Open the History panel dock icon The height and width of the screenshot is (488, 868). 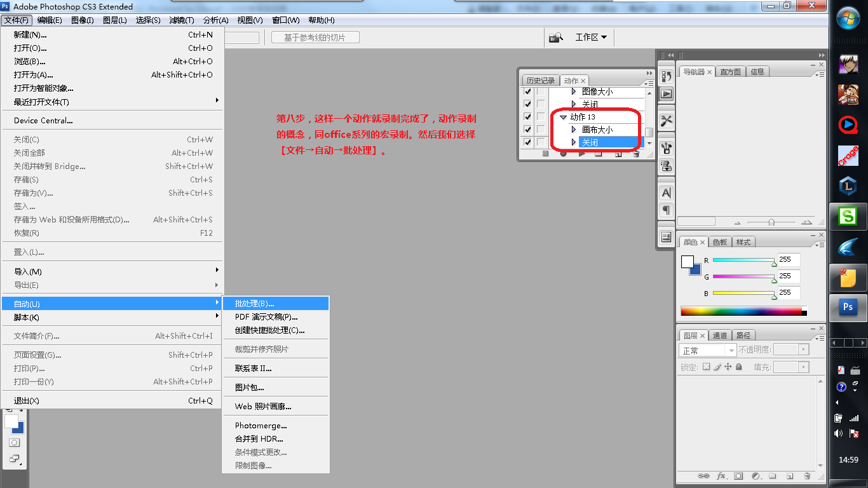(x=666, y=76)
